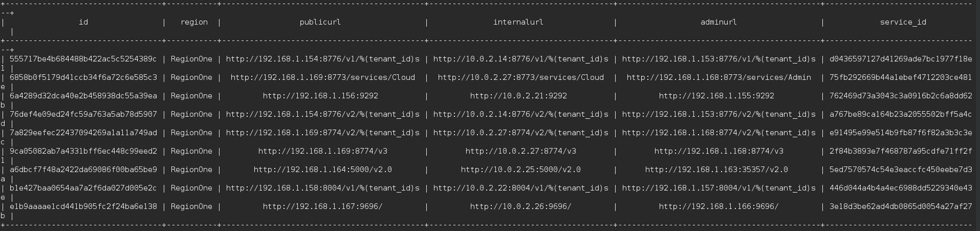Click RegionOne in the a6dbcf7f48a2422da69086f00ba65be9 row
The width and height of the screenshot is (980, 231).
191,170
